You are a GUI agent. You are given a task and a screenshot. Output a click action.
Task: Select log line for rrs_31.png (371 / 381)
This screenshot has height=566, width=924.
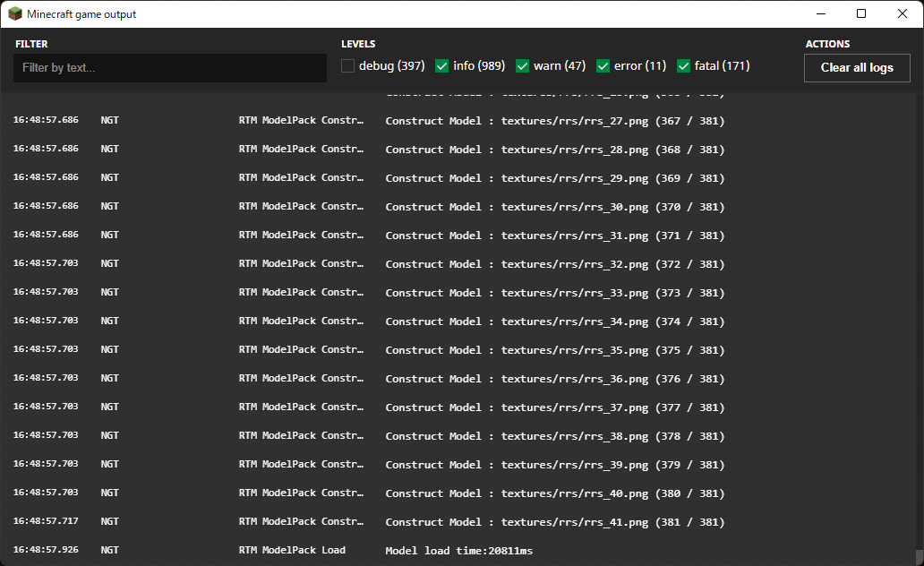[x=458, y=236]
